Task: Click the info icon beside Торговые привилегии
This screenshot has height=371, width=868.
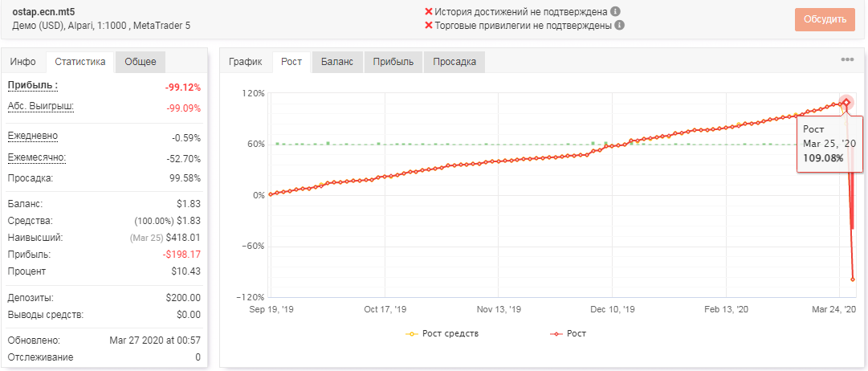Action: click(x=620, y=26)
